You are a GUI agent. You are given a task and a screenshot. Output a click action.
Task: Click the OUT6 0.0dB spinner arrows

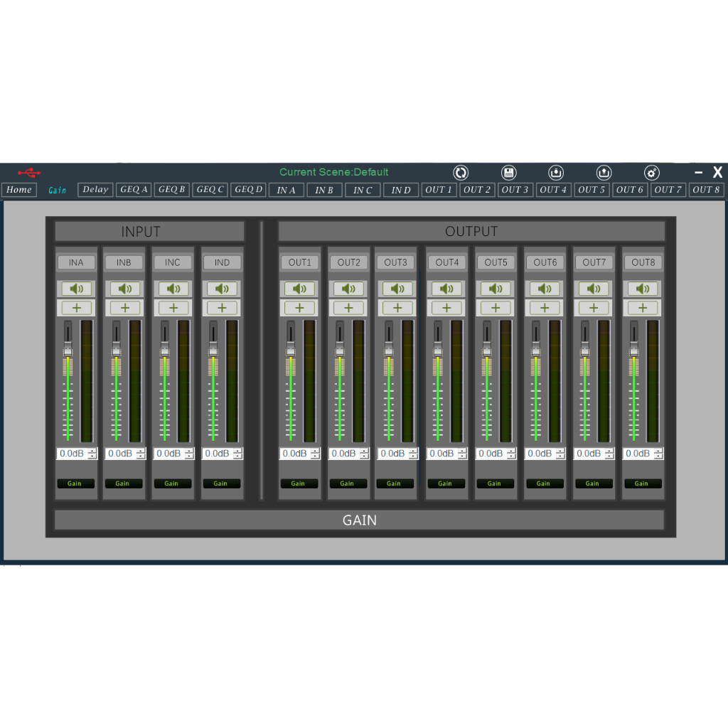pyautogui.click(x=560, y=454)
